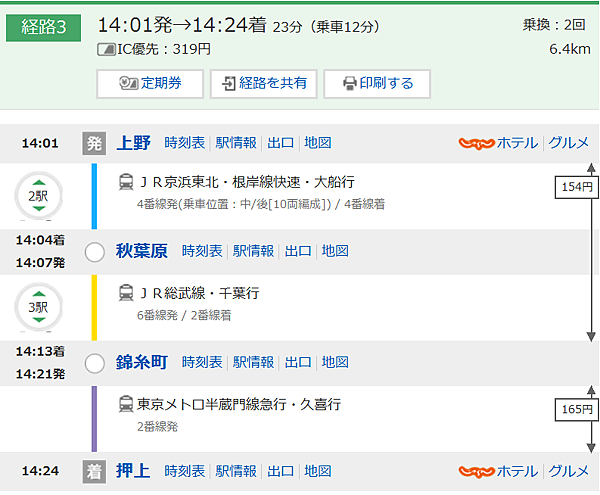Open 時刻表 for 押上 station
Screen dimensions: 600x495
[184, 471]
